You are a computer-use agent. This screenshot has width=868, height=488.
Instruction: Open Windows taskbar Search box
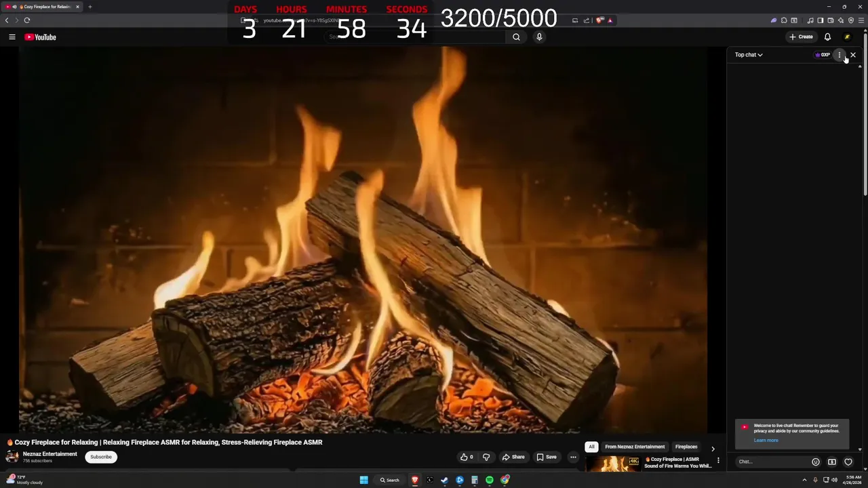[390, 480]
